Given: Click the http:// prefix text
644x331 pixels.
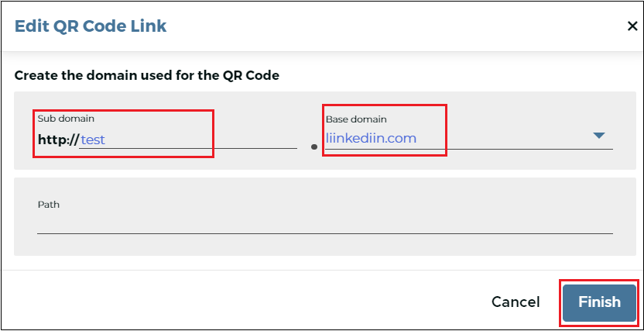Looking at the screenshot, I should (58, 140).
